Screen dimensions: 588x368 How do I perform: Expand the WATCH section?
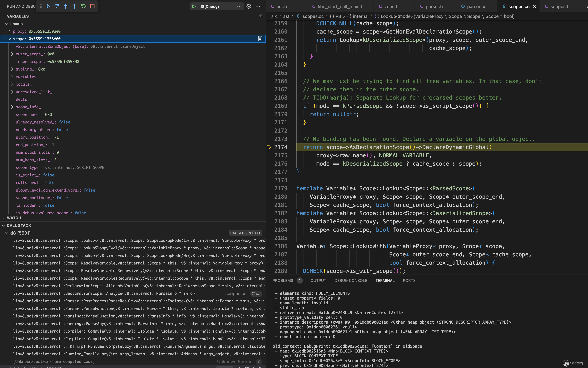14,218
